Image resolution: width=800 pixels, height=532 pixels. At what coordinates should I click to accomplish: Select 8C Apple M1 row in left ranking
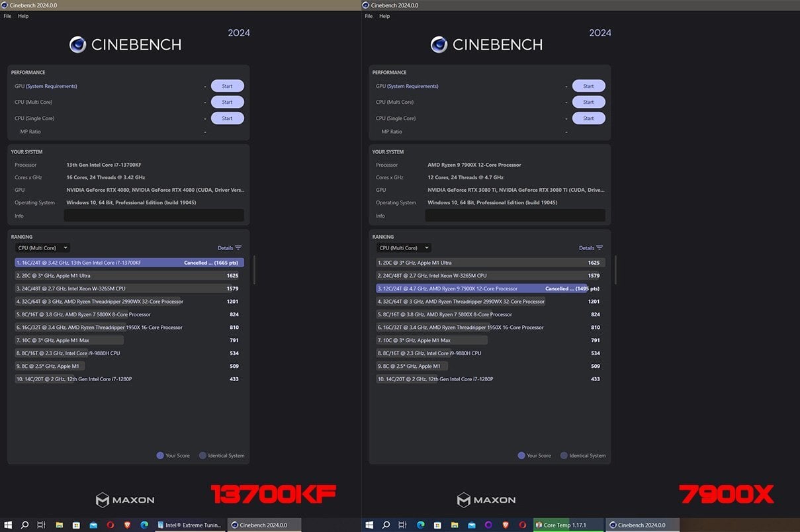(x=129, y=366)
